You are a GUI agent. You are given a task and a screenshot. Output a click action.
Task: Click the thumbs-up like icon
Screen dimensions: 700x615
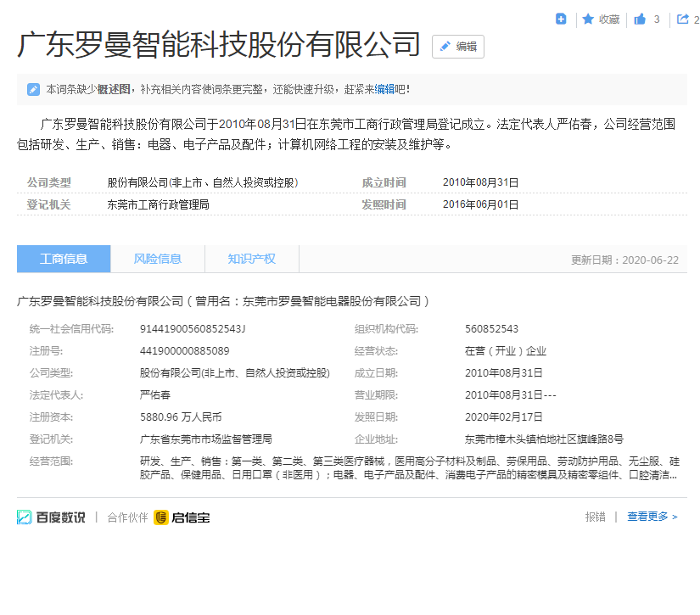640,19
